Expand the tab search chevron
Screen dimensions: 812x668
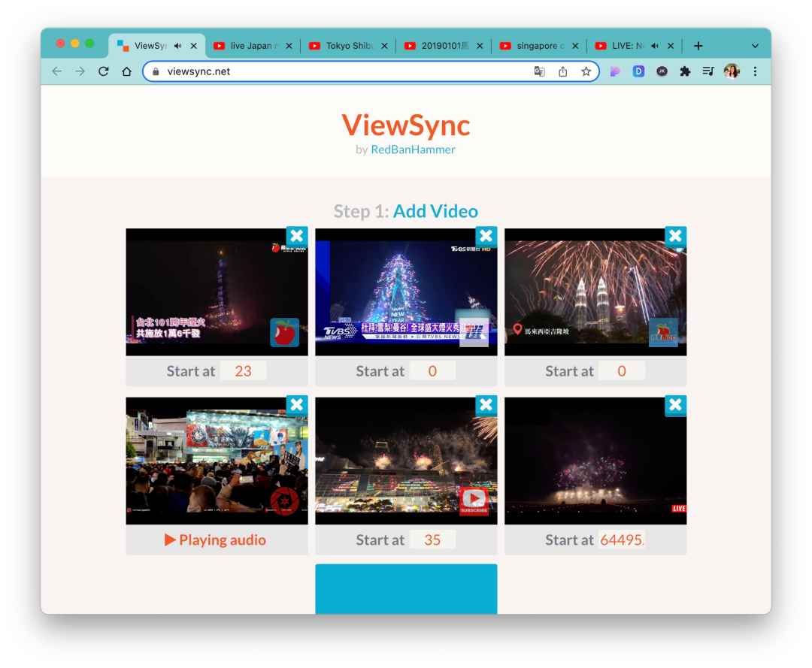tap(755, 46)
